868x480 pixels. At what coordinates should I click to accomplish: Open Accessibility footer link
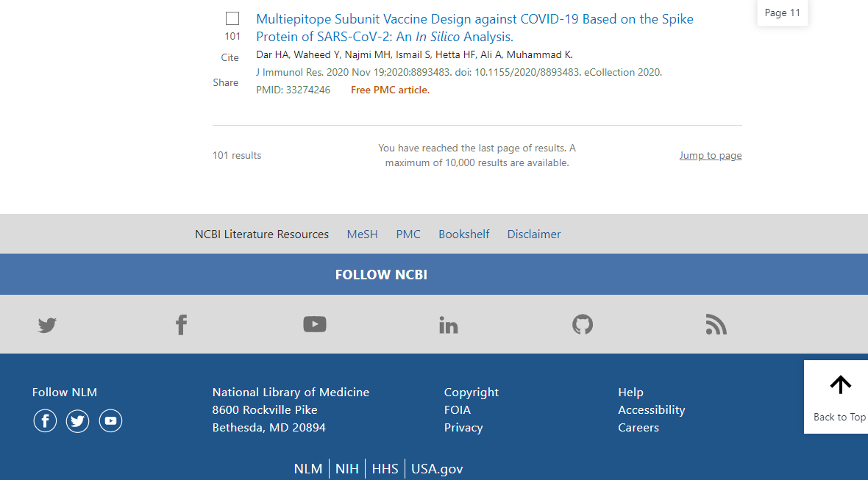coord(652,409)
